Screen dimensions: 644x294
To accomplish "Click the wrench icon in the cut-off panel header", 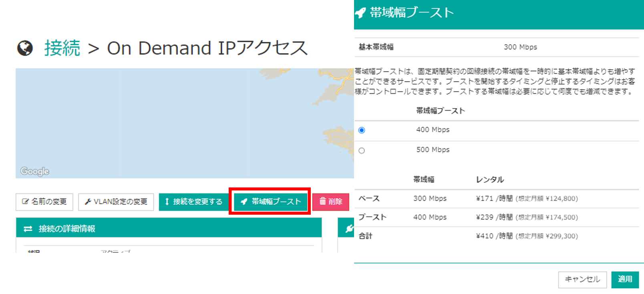I will point(349,228).
